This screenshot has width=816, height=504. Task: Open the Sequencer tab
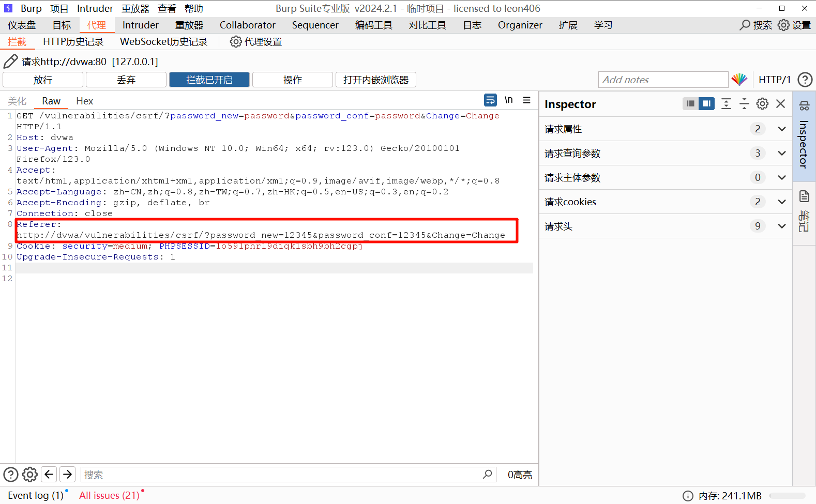[x=315, y=25]
